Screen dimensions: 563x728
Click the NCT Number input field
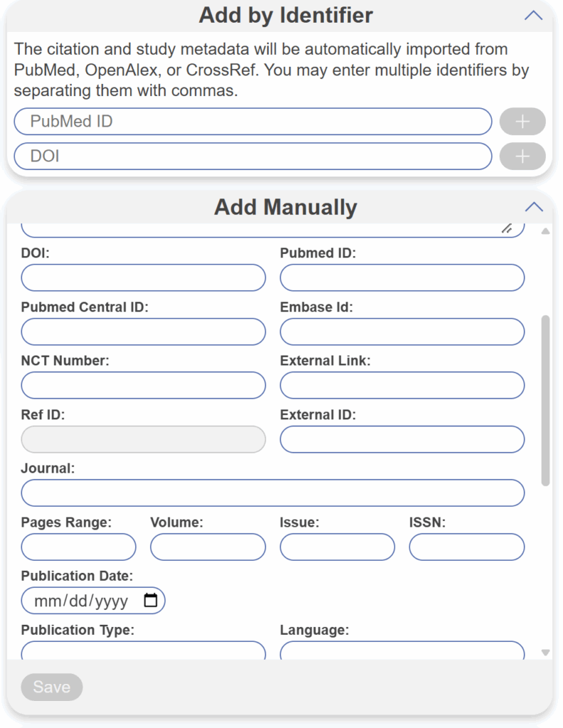tap(142, 385)
